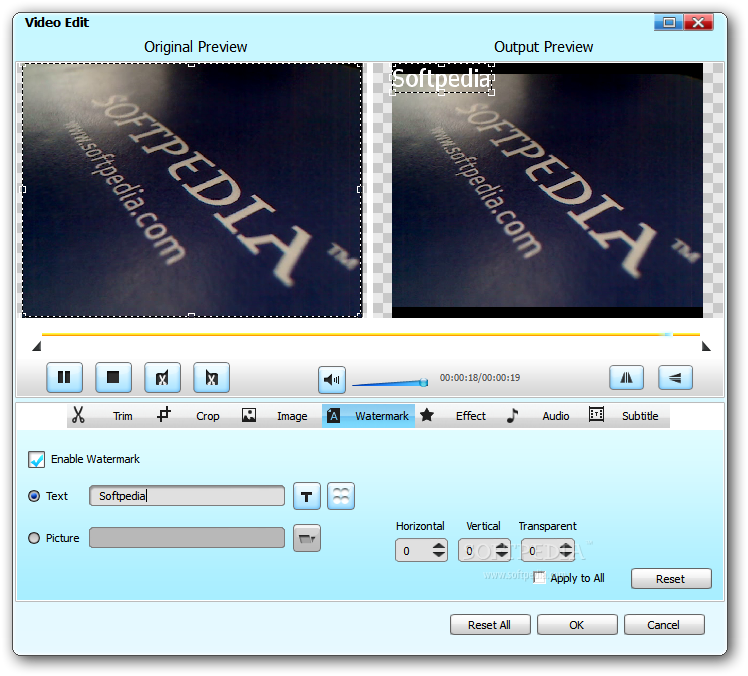
Task: Click the set end mark bracket icon
Action: pos(211,377)
